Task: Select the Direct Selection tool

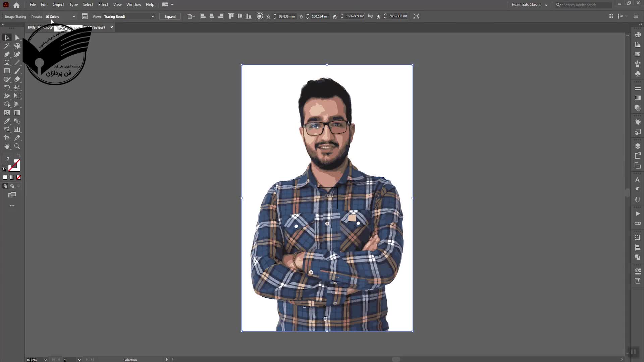Action: click(x=17, y=38)
